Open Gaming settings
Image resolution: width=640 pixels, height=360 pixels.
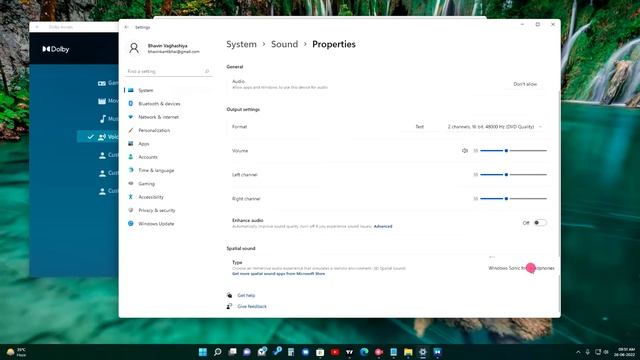point(167,184)
